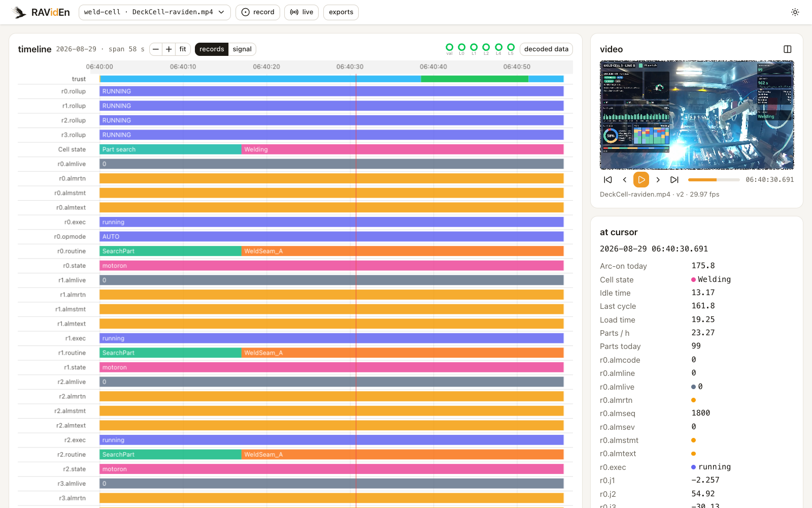Open the weld-cell DeckCell-raviden.mp4 source dropdown
Image resolution: width=812 pixels, height=508 pixels.
(x=154, y=12)
